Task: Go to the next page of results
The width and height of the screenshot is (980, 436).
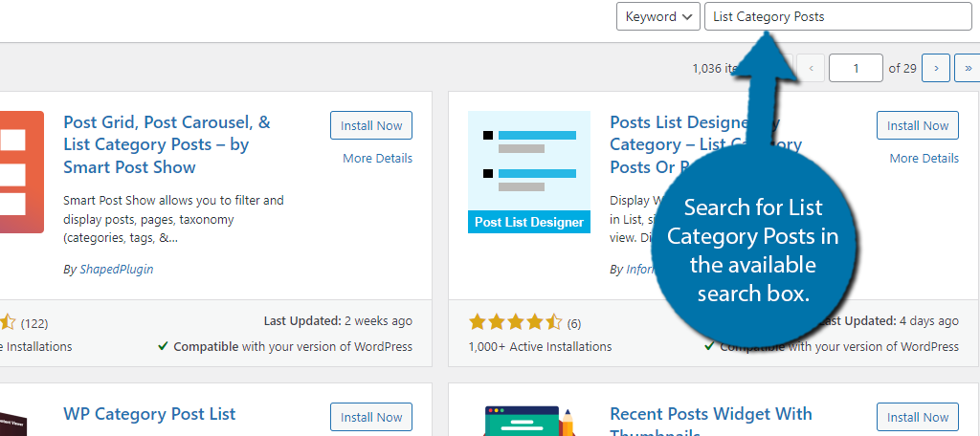Action: pyautogui.click(x=936, y=68)
